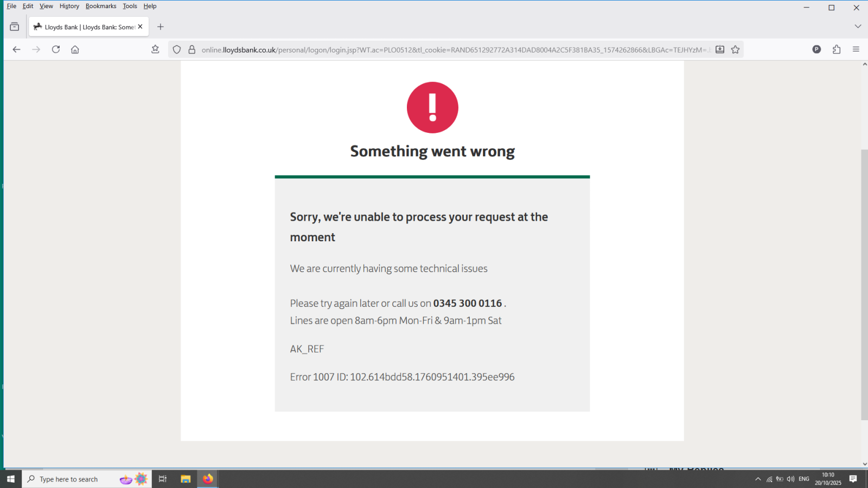Viewport: 868px width, 488px height.
Task: Click the Firefox reload page icon
Action: [x=56, y=49]
